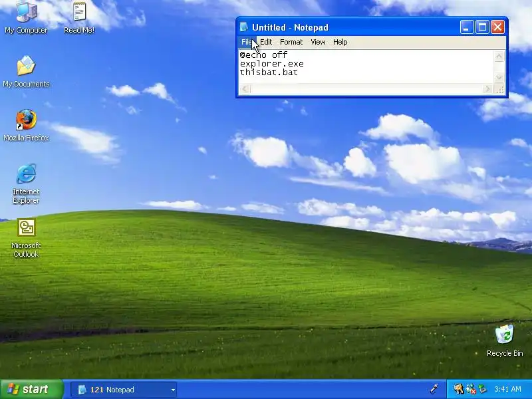Click the horizontal scrollbar right arrow in Notepad
The width and height of the screenshot is (532, 399).
click(487, 89)
